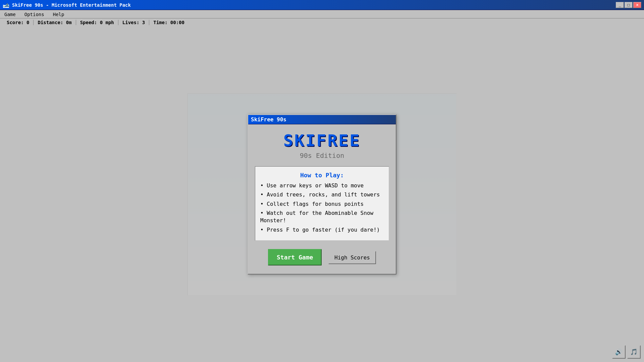Click the main window title text
Image resolution: width=644 pixels, height=362 pixels.
(x=71, y=5)
